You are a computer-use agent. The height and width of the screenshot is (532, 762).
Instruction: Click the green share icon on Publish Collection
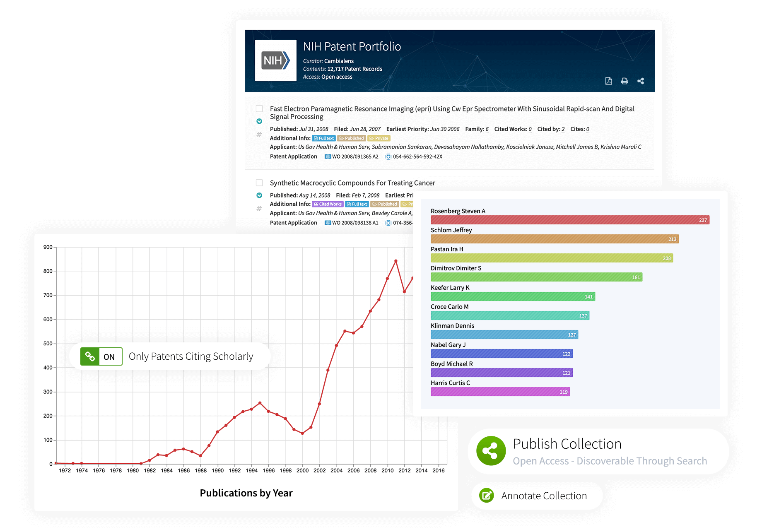pyautogui.click(x=491, y=451)
